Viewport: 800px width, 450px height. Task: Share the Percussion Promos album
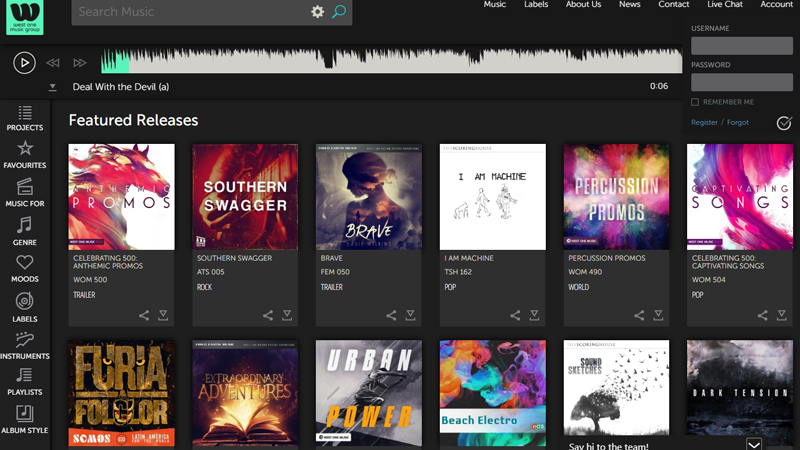[x=639, y=315]
